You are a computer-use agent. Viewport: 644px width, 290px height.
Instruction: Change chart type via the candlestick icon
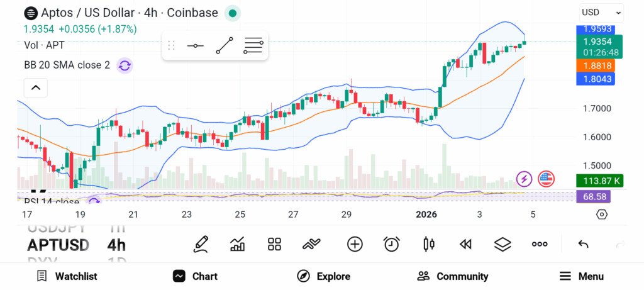[429, 244]
